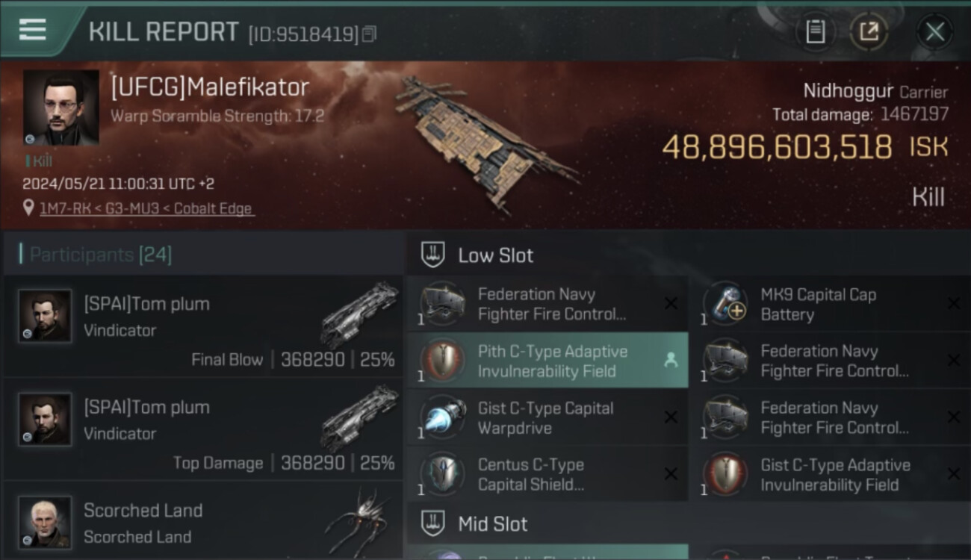Share the kill report via export icon
This screenshot has height=560, width=971.
coord(869,31)
